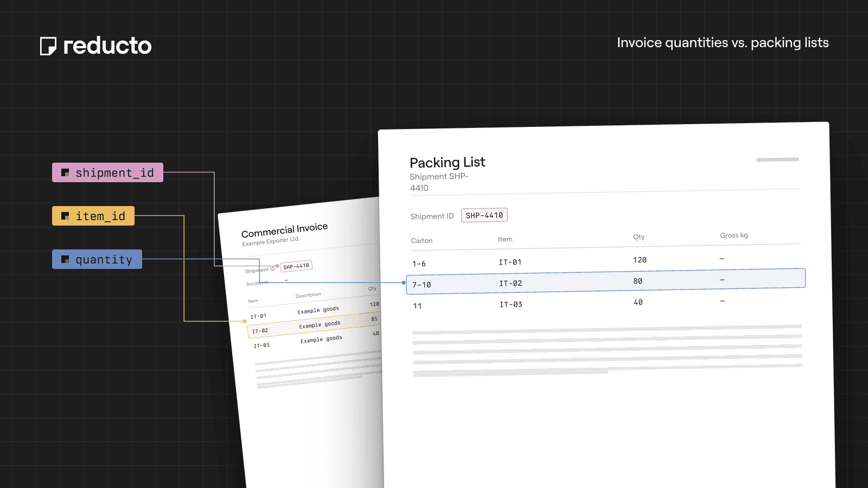Click 'Example goods' in the invoice IT-01 row
Viewport: 868px width, 488px height.
point(318,310)
